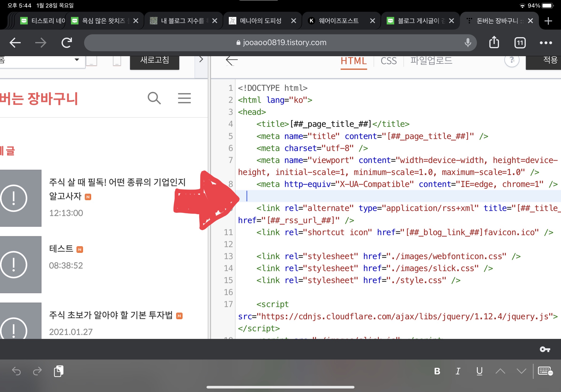561x392 pixels.
Task: Undo with keyboard bar undo arrow
Action: tap(16, 371)
